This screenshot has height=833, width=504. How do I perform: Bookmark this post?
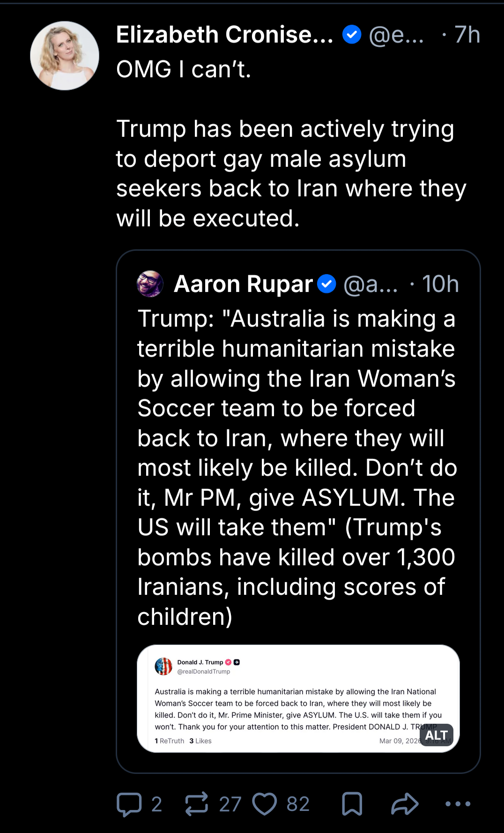click(352, 804)
